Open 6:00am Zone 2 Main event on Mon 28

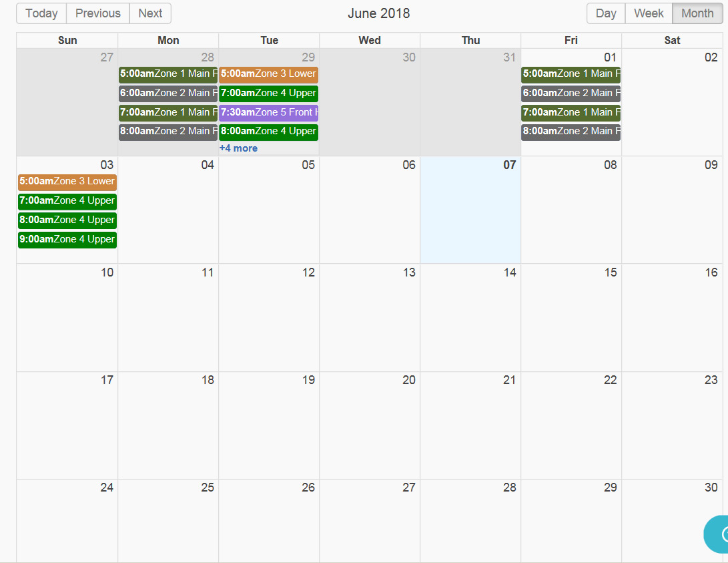[x=168, y=93]
